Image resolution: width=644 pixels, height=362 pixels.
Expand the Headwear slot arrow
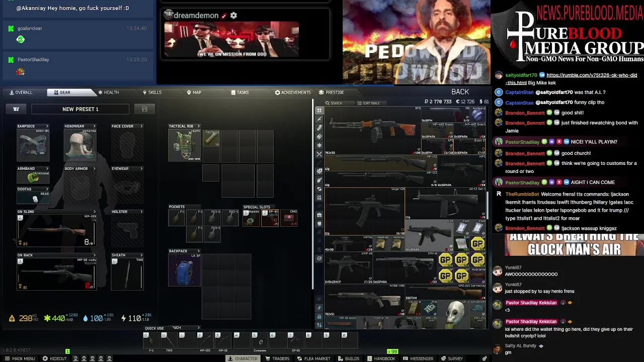click(95, 126)
